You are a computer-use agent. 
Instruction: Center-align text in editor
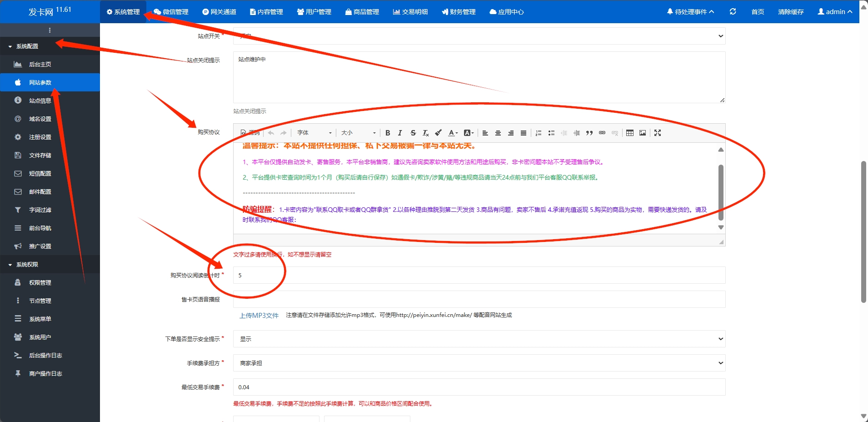tap(498, 133)
